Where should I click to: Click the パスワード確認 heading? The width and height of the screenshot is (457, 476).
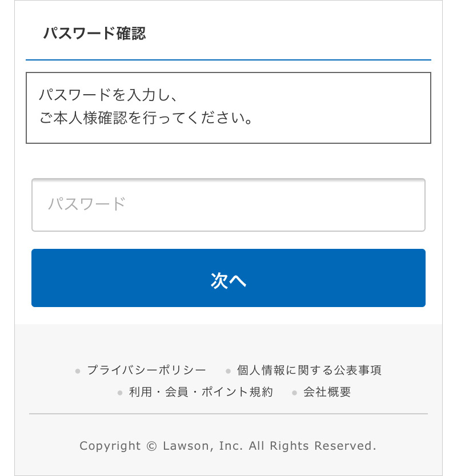pos(94,33)
